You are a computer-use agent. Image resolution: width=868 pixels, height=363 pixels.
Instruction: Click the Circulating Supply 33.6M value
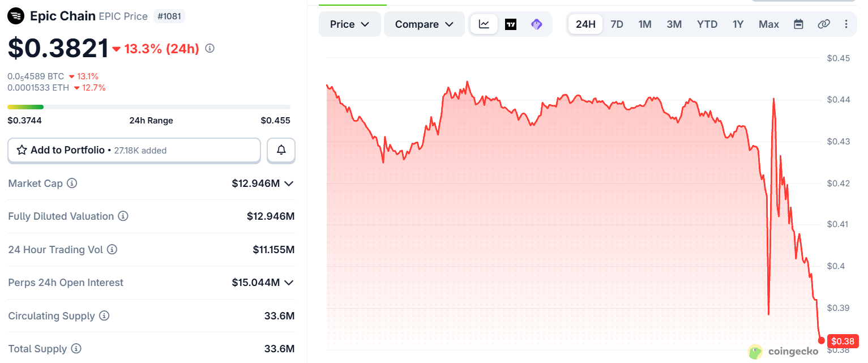(x=279, y=315)
